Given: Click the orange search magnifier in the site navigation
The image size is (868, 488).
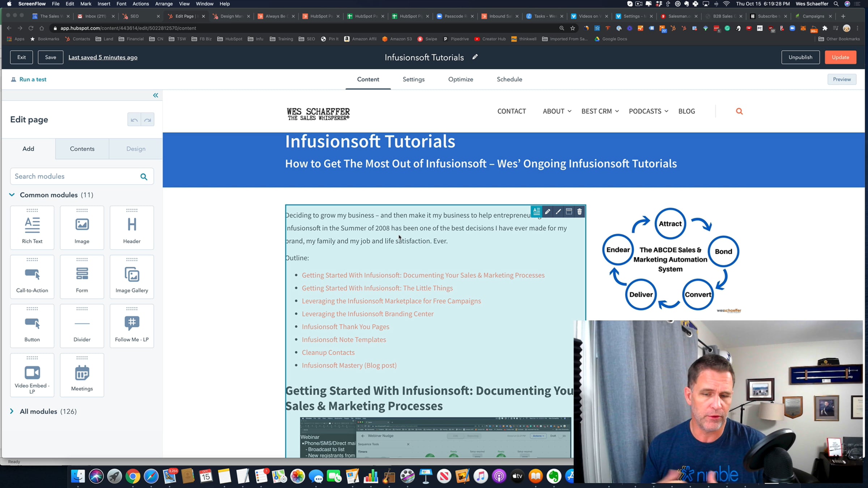Looking at the screenshot, I should [739, 111].
